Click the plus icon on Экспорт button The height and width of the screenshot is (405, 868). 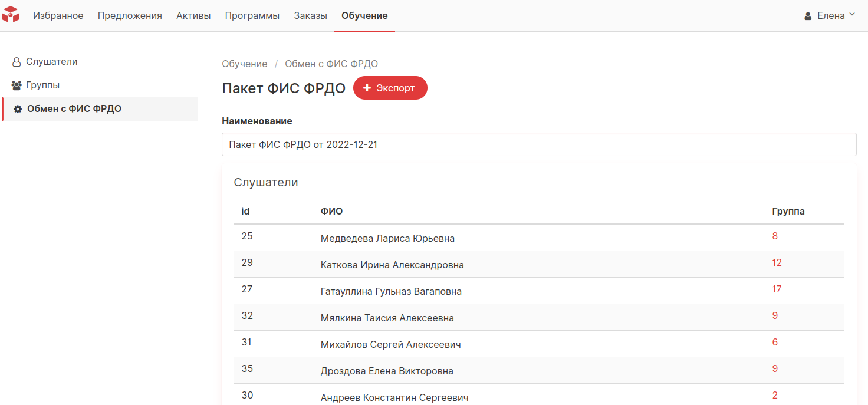point(367,88)
